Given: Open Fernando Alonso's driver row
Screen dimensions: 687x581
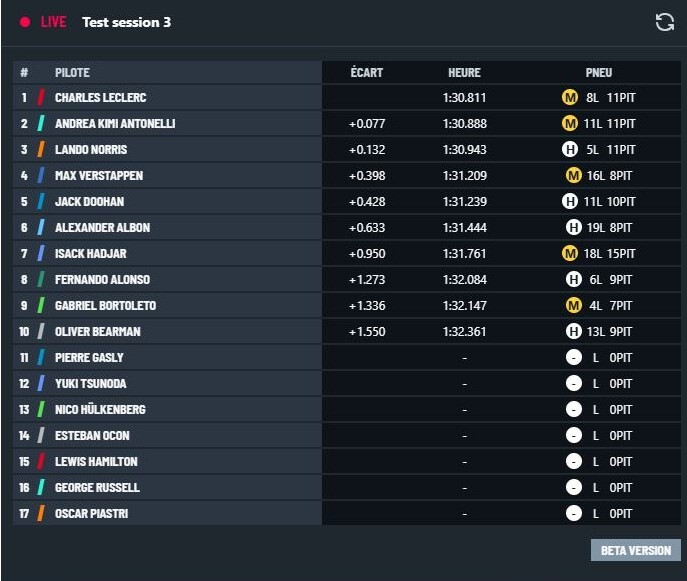Looking at the screenshot, I should coord(347,280).
